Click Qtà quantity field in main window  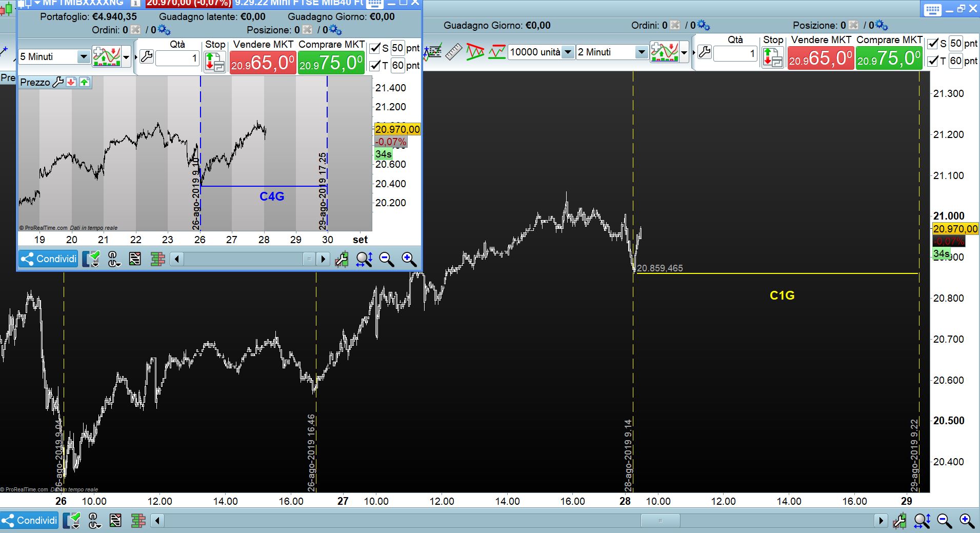735,53
